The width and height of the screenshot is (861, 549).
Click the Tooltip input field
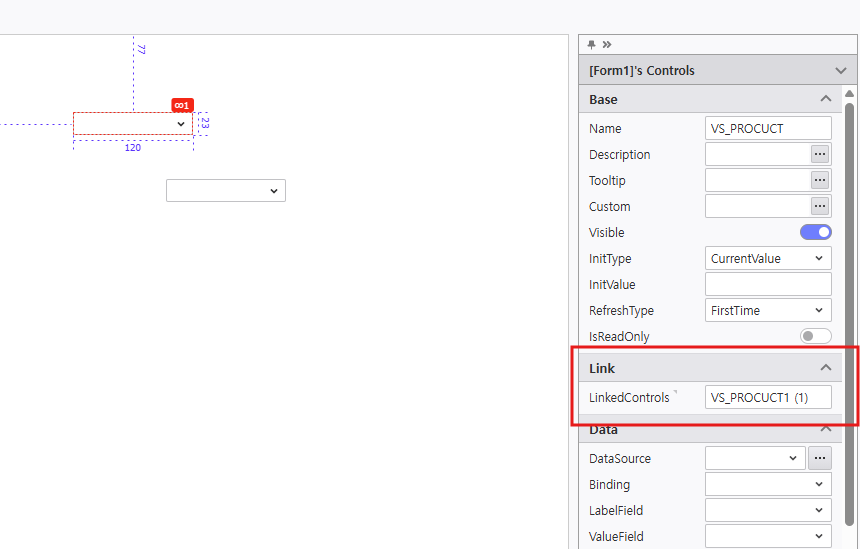(758, 180)
